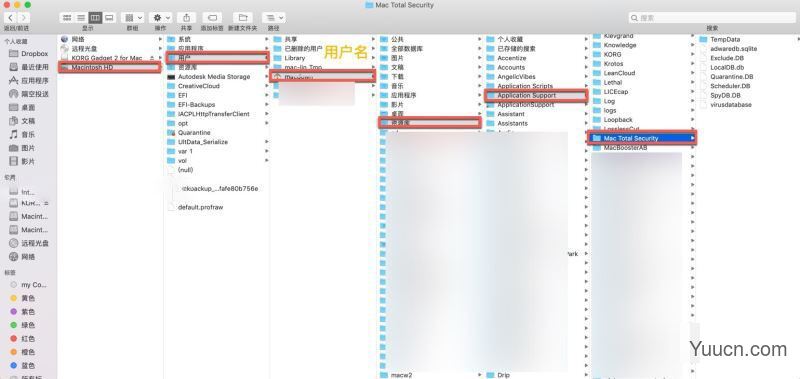Open the gear action menu
Viewport: 800px width, 379px height.
161,18
